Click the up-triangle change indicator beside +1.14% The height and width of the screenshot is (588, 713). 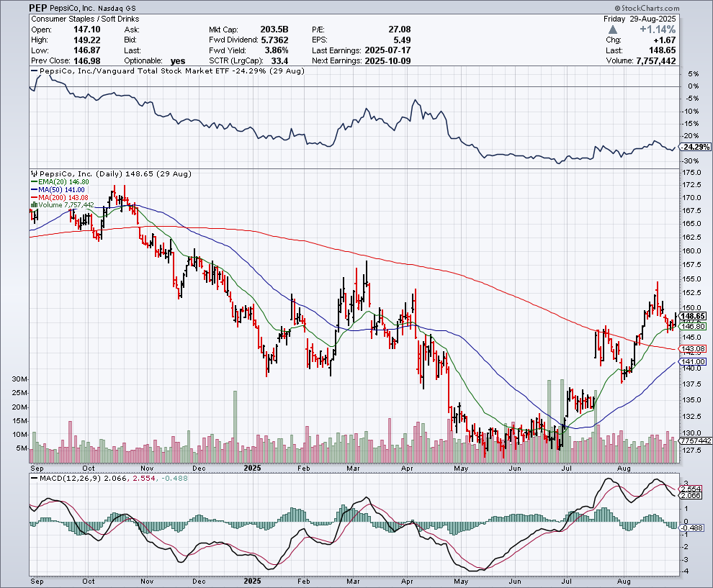coord(612,30)
